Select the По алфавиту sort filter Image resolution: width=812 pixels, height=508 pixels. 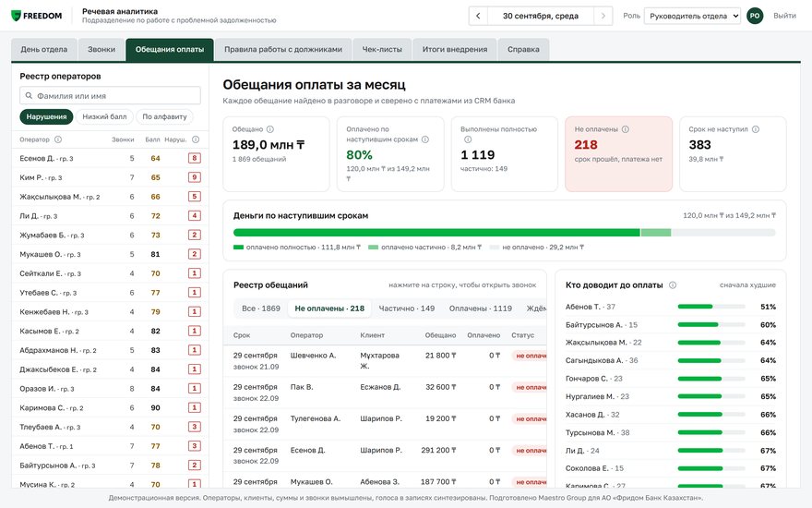[164, 116]
